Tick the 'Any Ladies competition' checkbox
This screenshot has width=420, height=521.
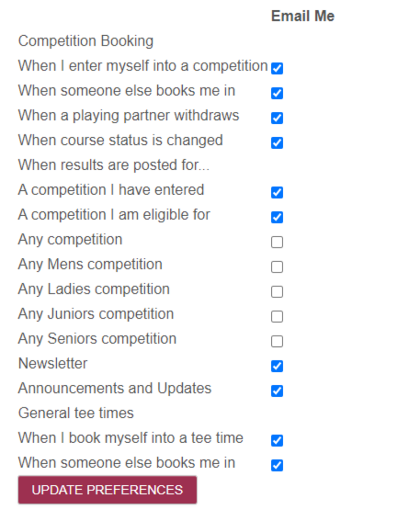click(x=277, y=292)
